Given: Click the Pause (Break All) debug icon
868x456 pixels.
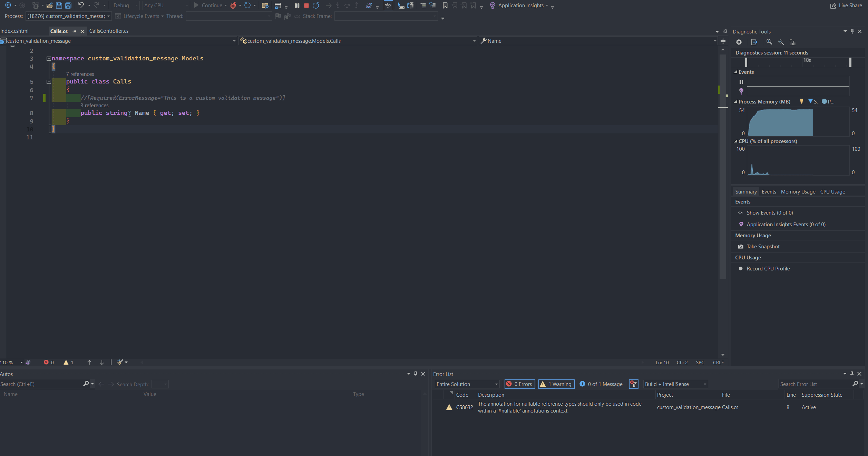Looking at the screenshot, I should [297, 6].
